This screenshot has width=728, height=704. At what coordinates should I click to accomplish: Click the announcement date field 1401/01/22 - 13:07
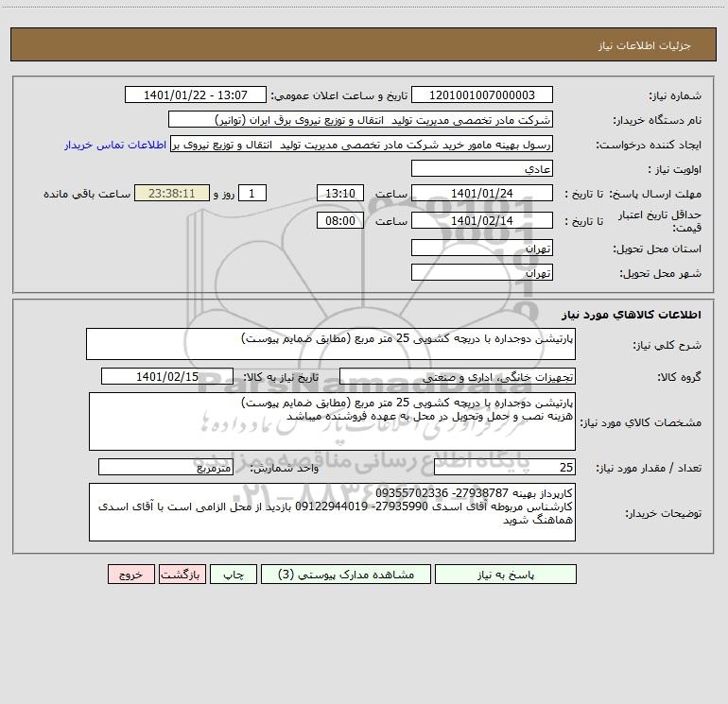196,94
